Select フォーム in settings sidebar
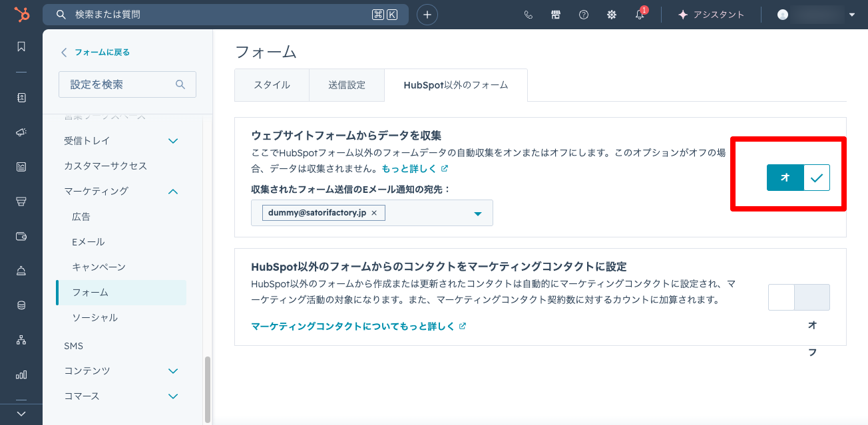The height and width of the screenshot is (425, 868). (x=121, y=292)
